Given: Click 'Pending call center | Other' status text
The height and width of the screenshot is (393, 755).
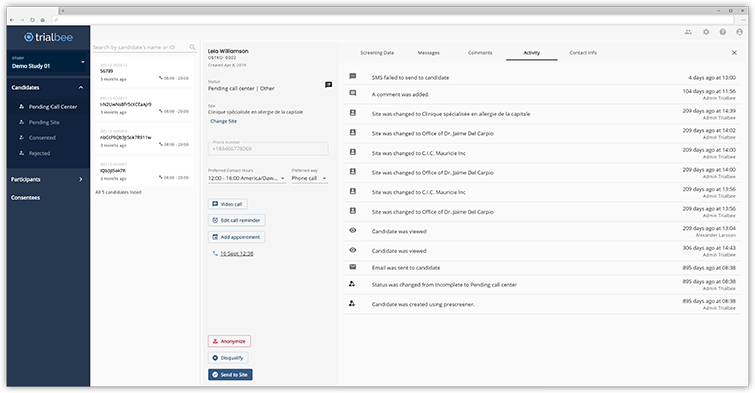Looking at the screenshot, I should [241, 89].
